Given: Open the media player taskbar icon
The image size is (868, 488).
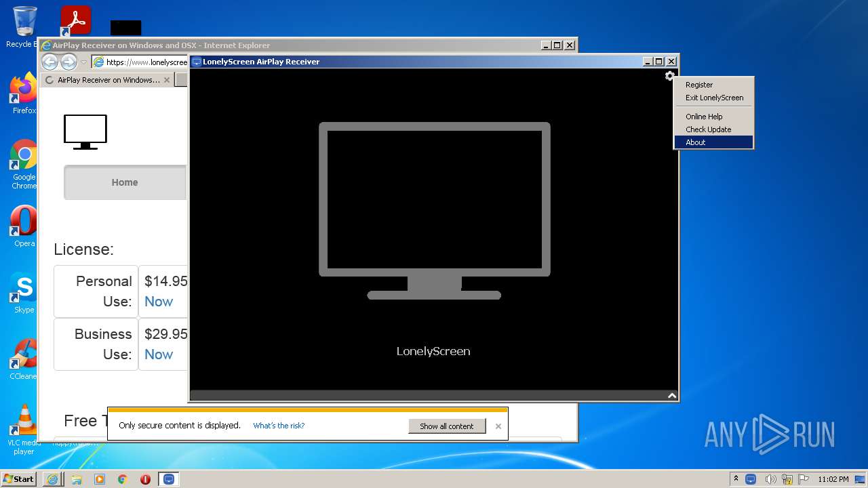Looking at the screenshot, I should [x=100, y=479].
